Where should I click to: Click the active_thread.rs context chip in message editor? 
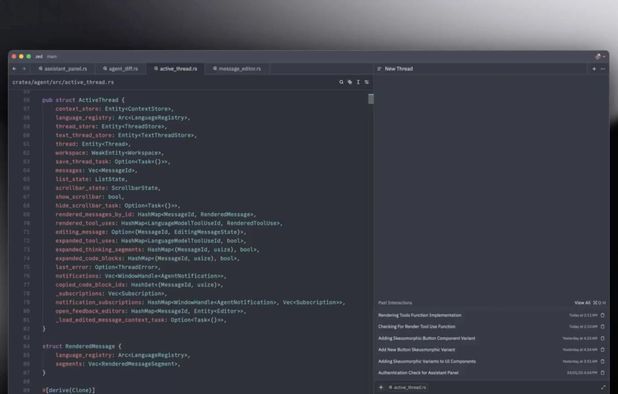pyautogui.click(x=408, y=387)
